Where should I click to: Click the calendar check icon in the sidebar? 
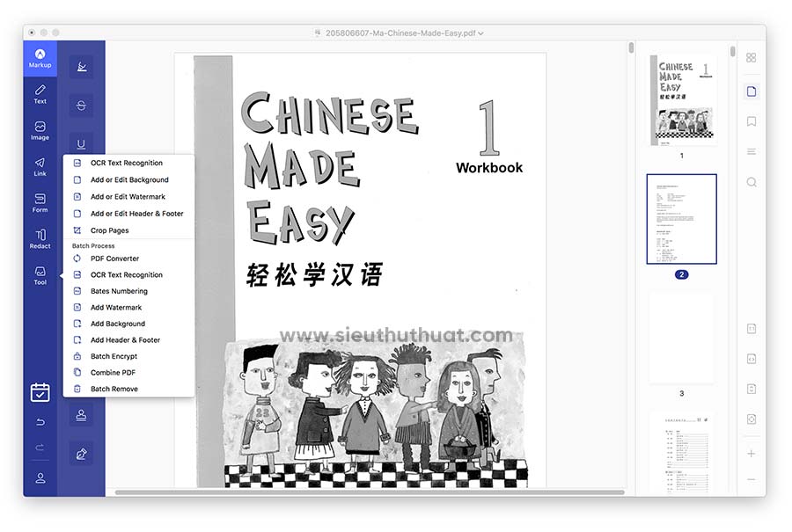tap(40, 392)
